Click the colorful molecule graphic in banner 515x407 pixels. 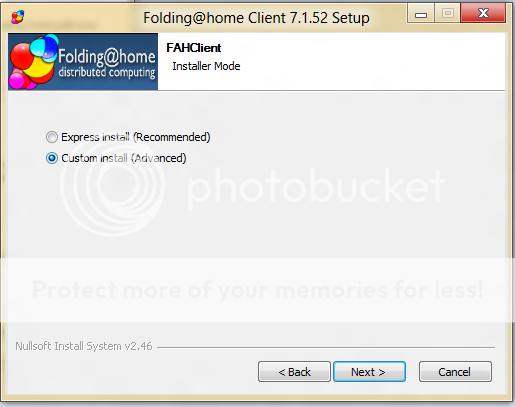pyautogui.click(x=33, y=62)
